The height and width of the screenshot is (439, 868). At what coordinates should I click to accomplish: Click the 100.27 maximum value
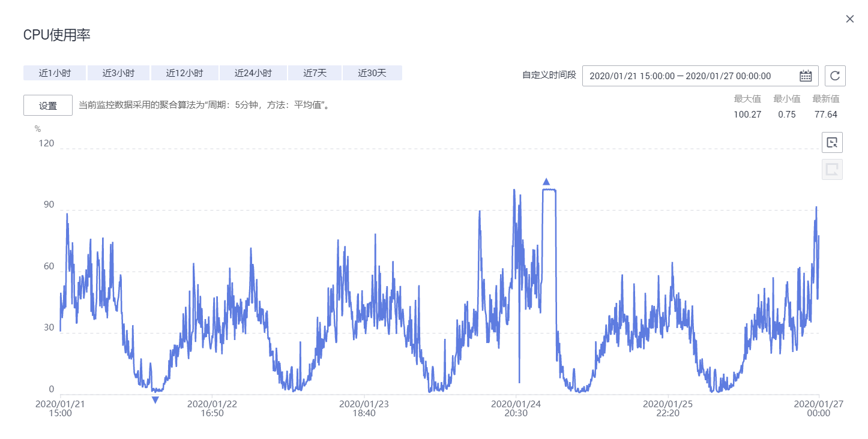(747, 115)
